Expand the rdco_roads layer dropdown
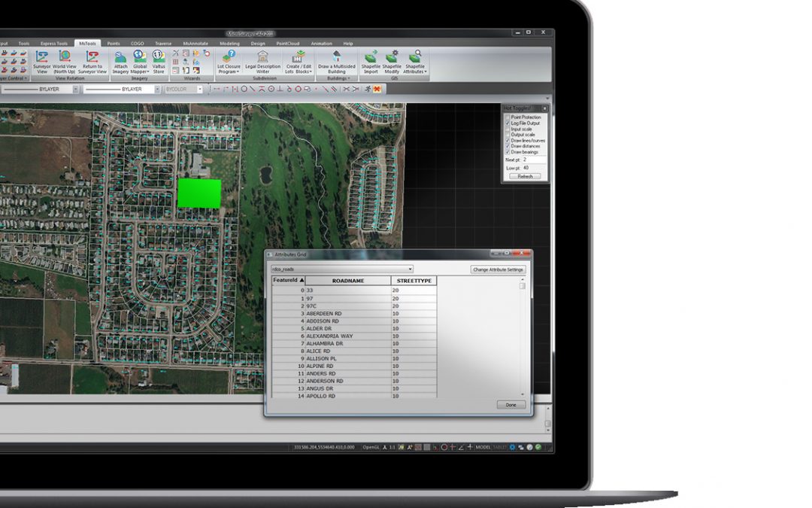 pyautogui.click(x=410, y=269)
